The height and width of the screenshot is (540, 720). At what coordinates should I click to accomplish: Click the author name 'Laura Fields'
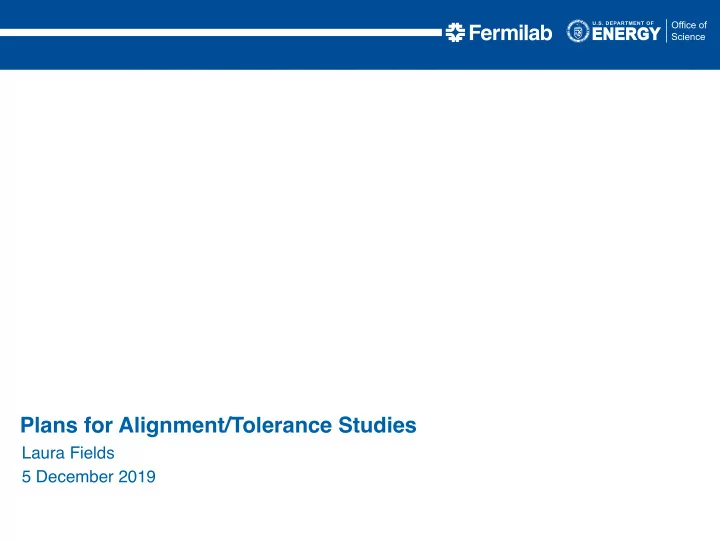[x=68, y=453]
